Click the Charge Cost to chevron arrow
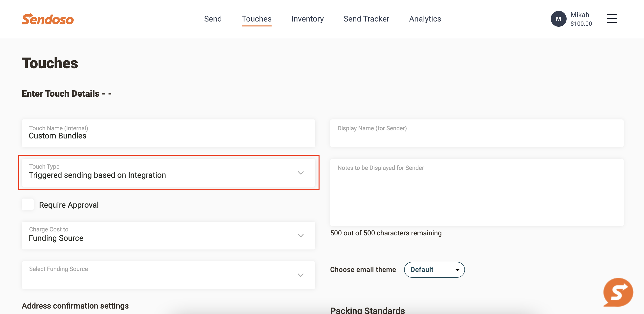This screenshot has height=314, width=644. [300, 235]
